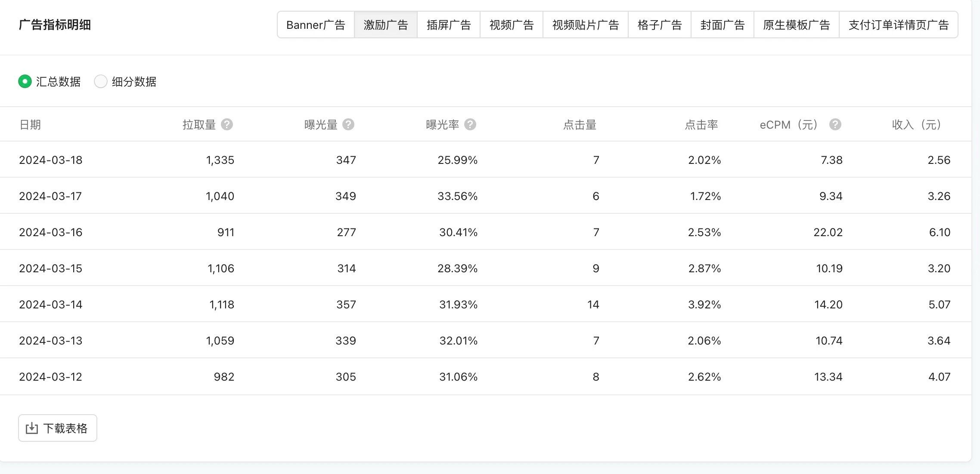Switch to the 格子广告 tab

pyautogui.click(x=659, y=25)
